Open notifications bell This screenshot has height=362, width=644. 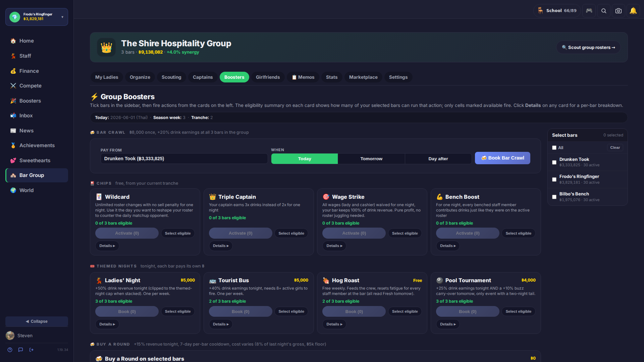click(633, 11)
